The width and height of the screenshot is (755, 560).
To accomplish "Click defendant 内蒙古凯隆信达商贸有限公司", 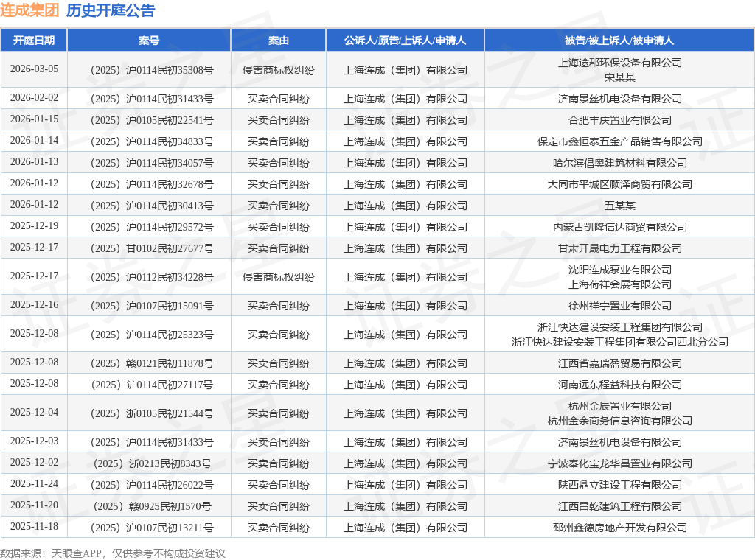I will (619, 227).
